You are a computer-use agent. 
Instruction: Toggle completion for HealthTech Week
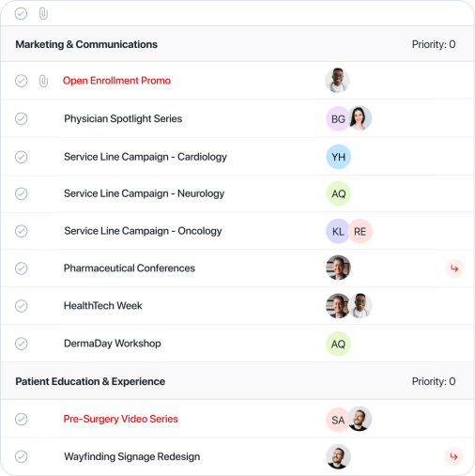coord(22,306)
